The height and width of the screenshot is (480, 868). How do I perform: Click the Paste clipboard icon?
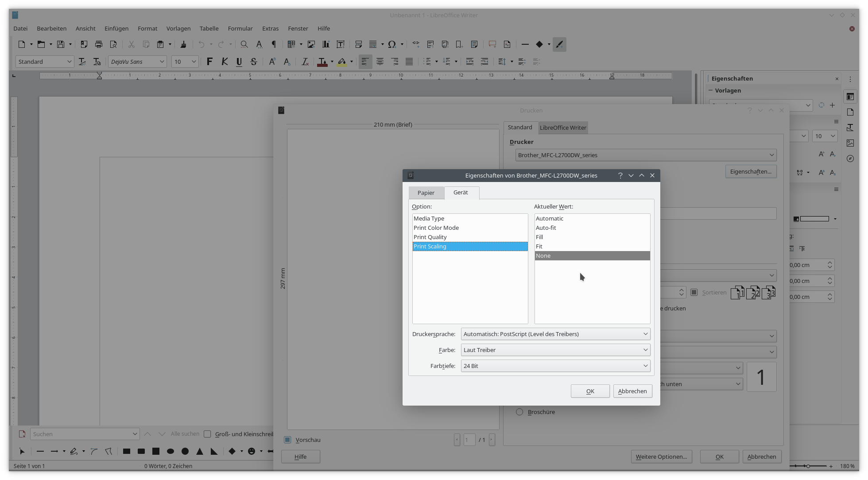pos(160,44)
